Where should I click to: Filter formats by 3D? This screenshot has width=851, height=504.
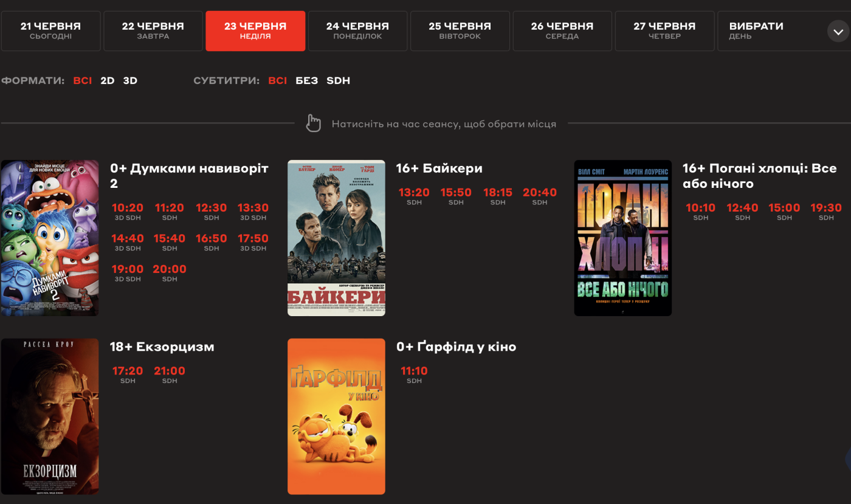point(130,81)
